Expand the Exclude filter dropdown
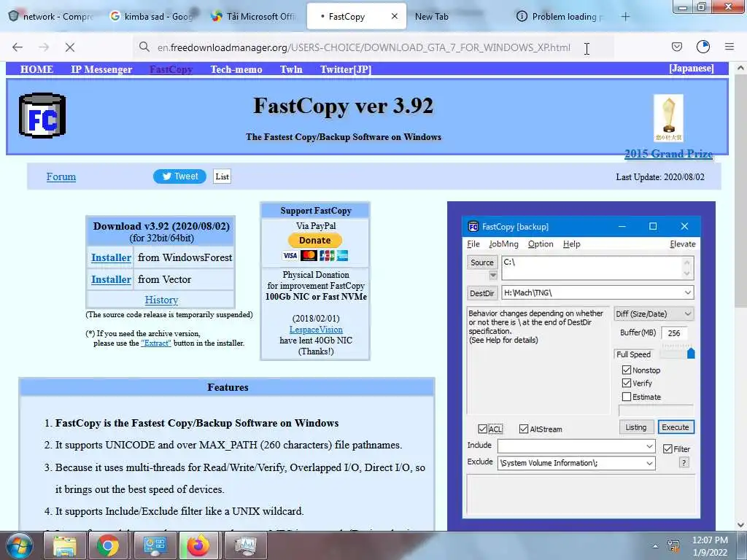 [x=649, y=463]
